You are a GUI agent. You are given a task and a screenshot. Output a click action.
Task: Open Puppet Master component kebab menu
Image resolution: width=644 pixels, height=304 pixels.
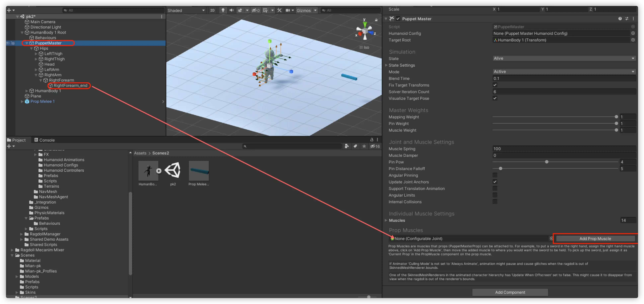point(633,19)
